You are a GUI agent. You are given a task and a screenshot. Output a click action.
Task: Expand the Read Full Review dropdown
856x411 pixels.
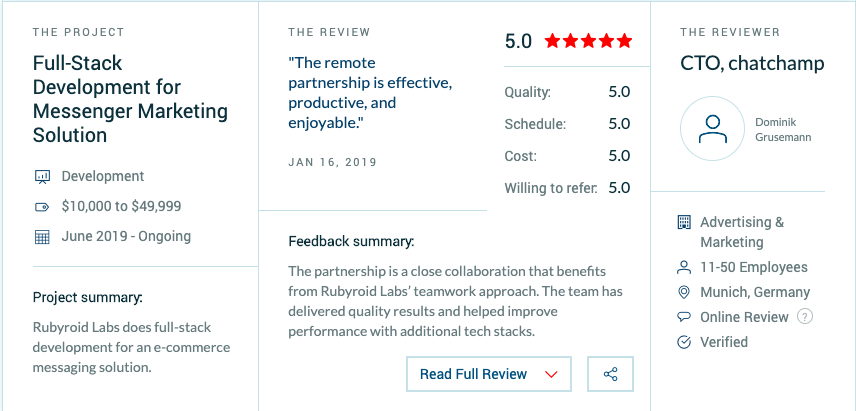[488, 374]
